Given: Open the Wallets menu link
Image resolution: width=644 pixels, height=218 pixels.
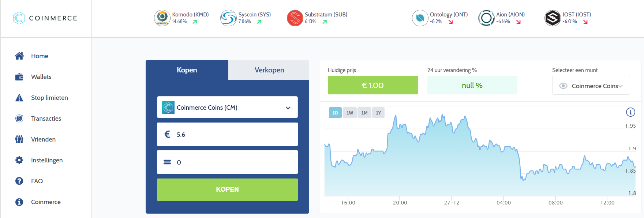Looking at the screenshot, I should 41,77.
